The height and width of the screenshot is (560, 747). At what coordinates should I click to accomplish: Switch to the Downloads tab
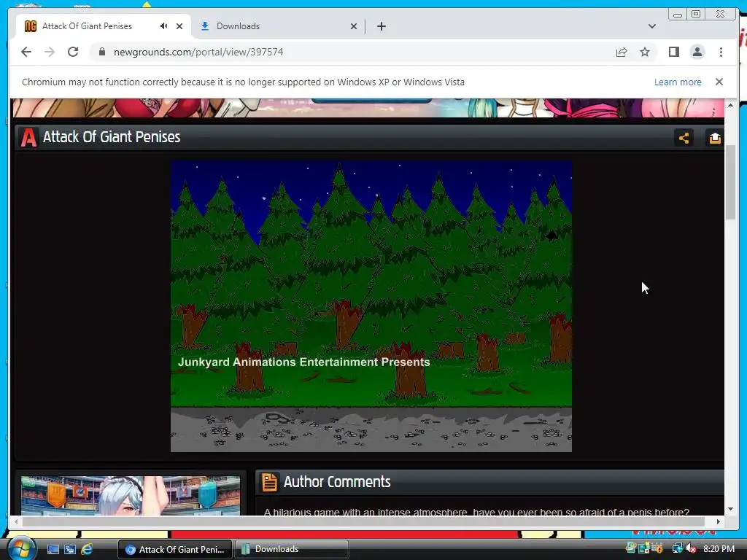277,26
